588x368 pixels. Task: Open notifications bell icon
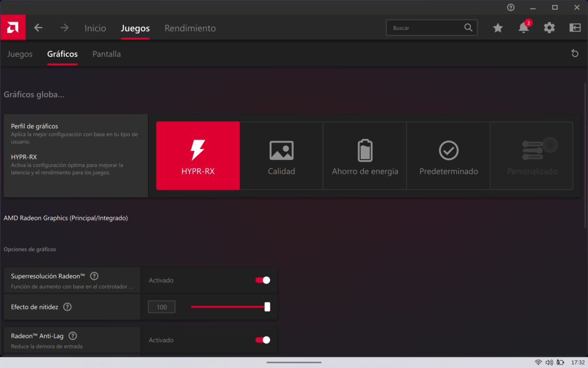coord(524,28)
